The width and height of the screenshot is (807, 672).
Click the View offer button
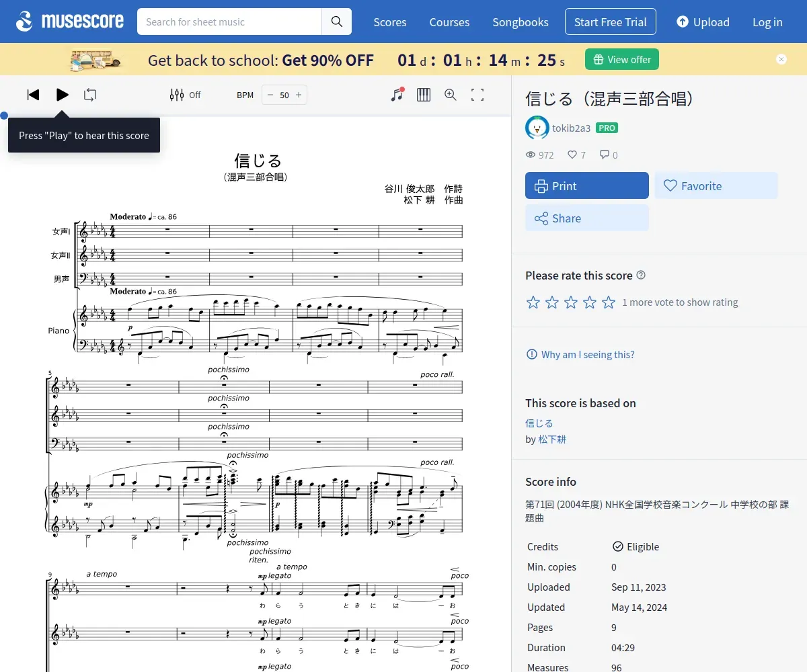(622, 59)
